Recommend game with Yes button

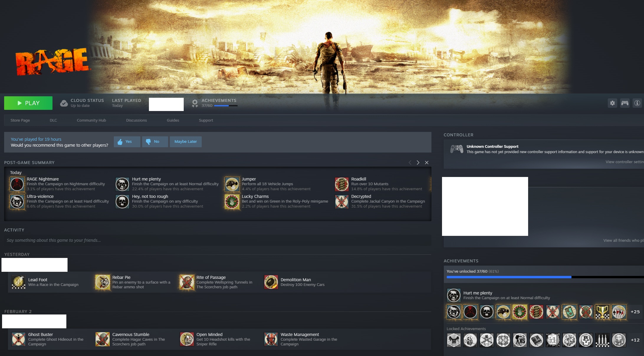127,142
